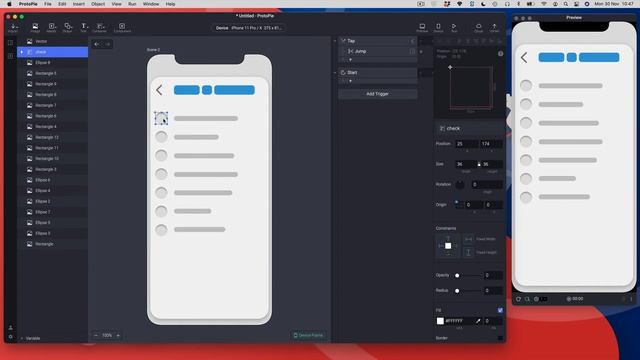Open the View menu
The width and height of the screenshot is (640, 360).
click(x=116, y=4)
